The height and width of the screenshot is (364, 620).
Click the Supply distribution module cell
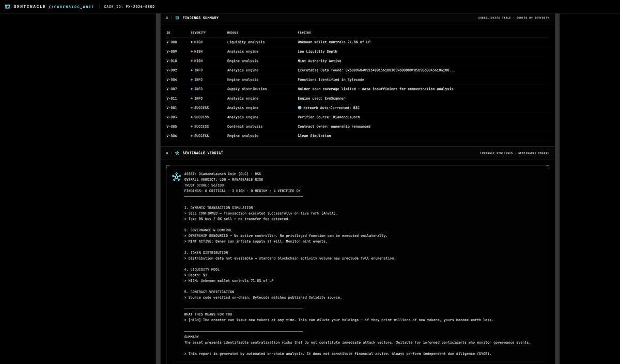point(247,89)
